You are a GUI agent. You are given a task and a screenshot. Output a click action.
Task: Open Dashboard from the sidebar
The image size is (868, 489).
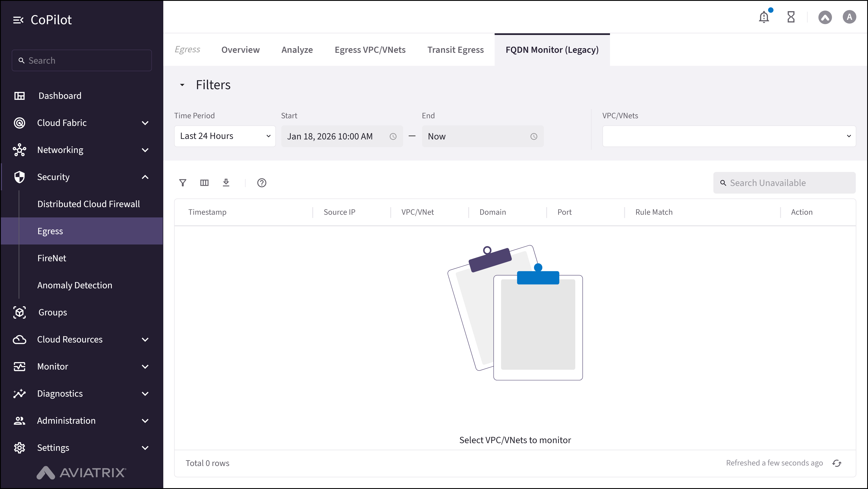point(60,96)
